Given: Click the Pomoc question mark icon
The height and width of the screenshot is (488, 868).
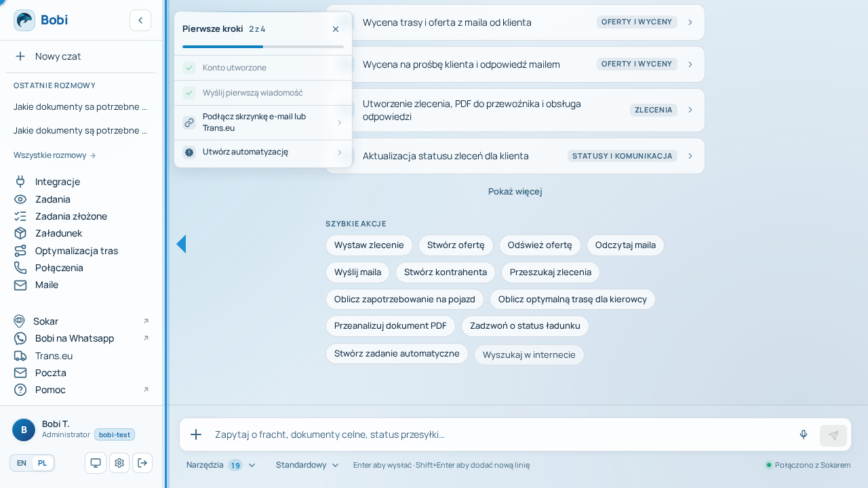Looking at the screenshot, I should (20, 390).
